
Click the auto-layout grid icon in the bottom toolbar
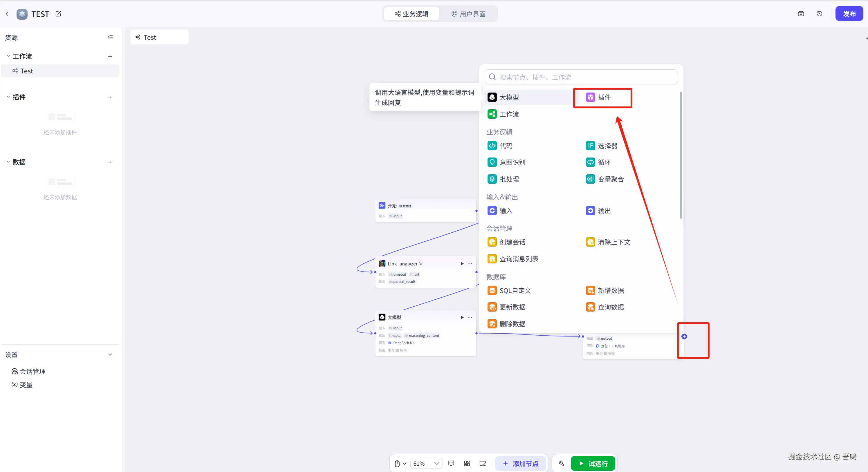click(467, 464)
